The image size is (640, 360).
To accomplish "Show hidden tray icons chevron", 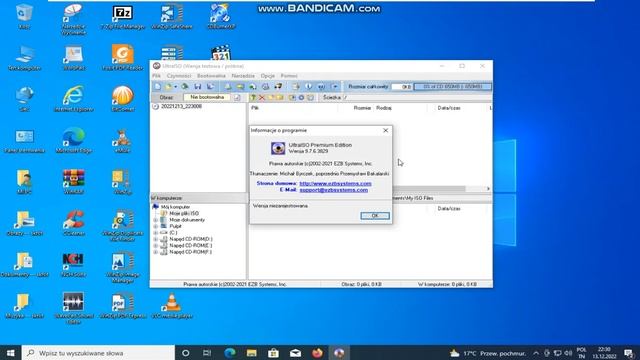I will (536, 353).
